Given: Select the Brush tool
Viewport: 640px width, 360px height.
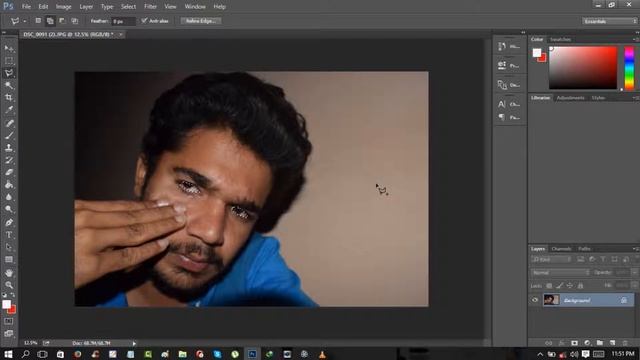Looking at the screenshot, I should click(x=9, y=136).
